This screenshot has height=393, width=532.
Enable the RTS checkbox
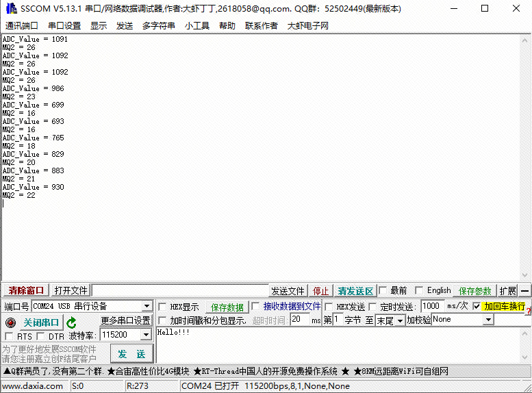(9, 336)
